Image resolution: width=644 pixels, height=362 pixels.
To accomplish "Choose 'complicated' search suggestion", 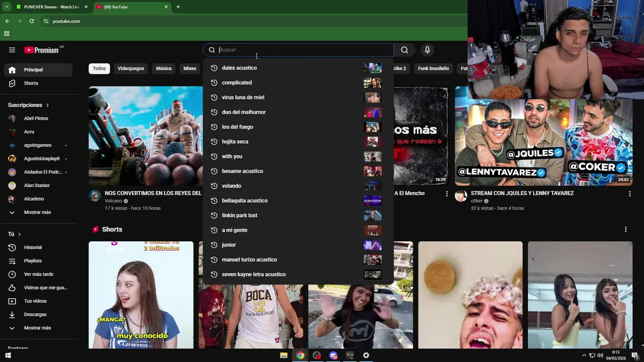I will 298,82.
